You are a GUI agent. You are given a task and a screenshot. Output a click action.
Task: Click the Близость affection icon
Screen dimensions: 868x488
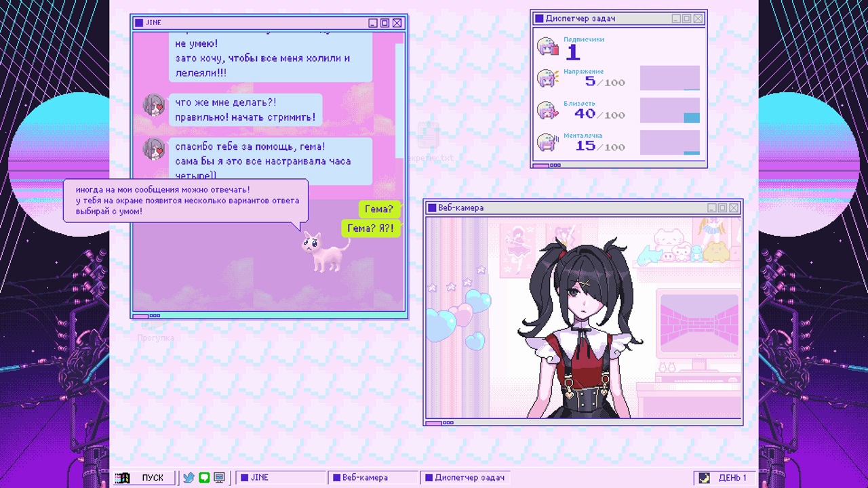[547, 110]
